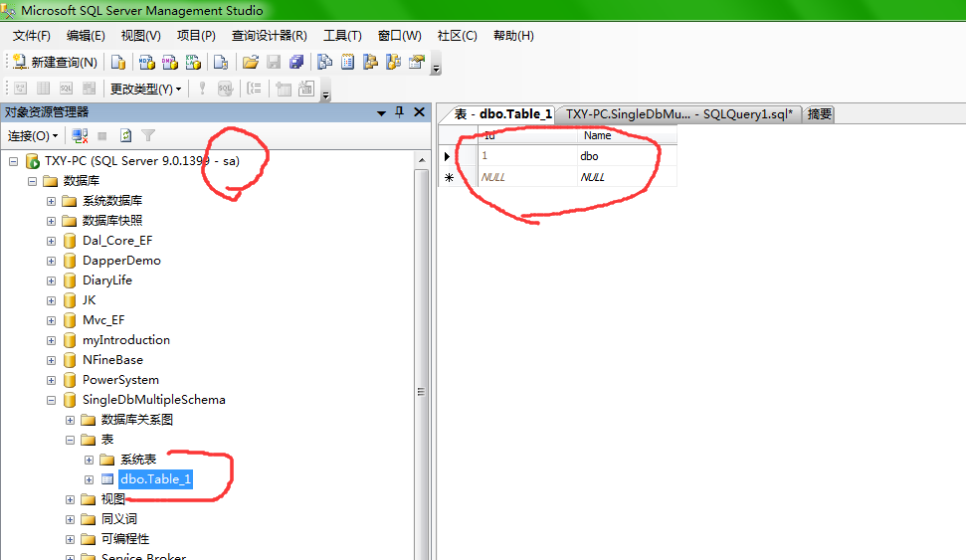966x560 pixels.
Task: Select the PowerSystem database
Action: pyautogui.click(x=120, y=380)
